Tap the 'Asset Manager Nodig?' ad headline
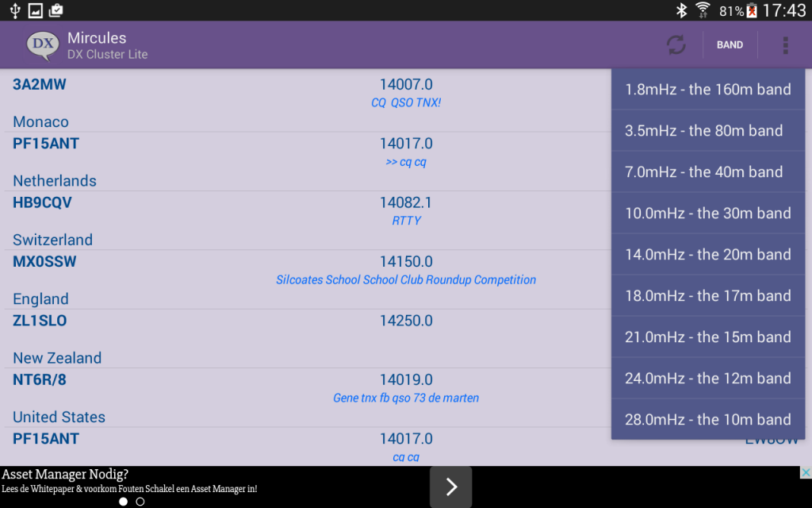Image resolution: width=812 pixels, height=508 pixels. [x=65, y=475]
